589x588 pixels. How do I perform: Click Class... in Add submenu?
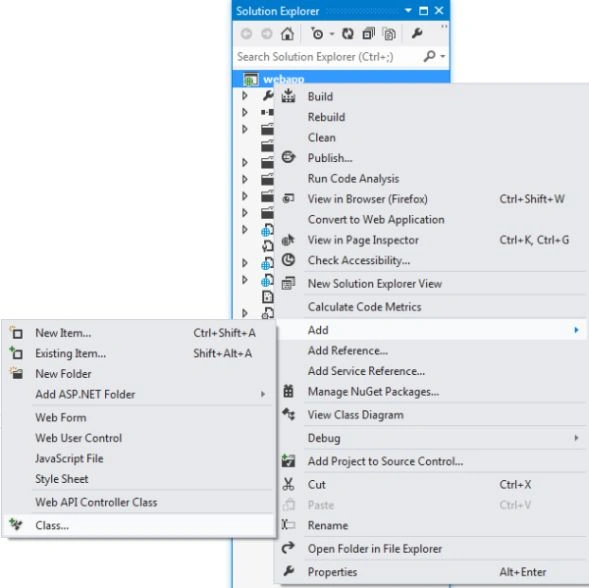tap(139, 526)
